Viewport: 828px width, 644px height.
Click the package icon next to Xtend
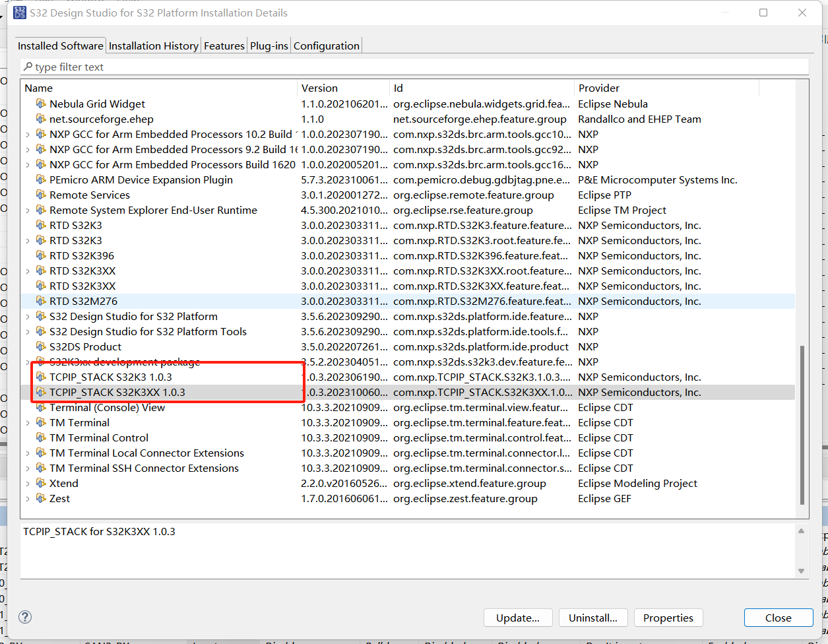coord(40,483)
